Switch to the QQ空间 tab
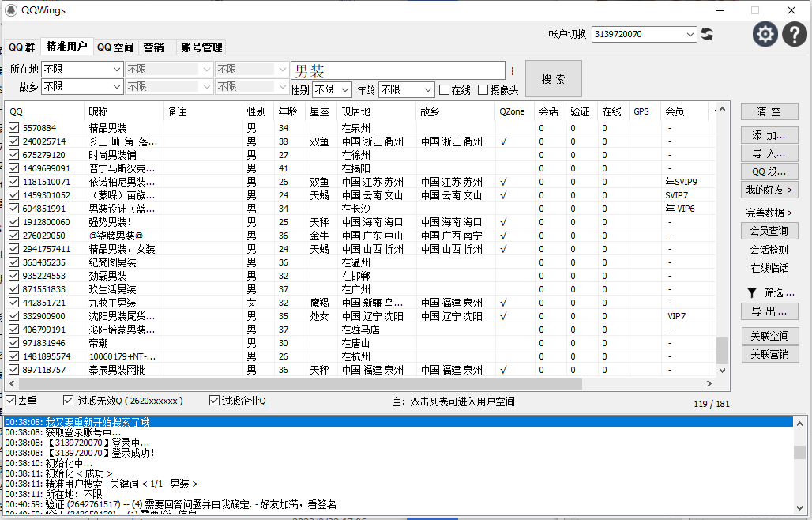This screenshot has width=812, height=520. [x=115, y=47]
